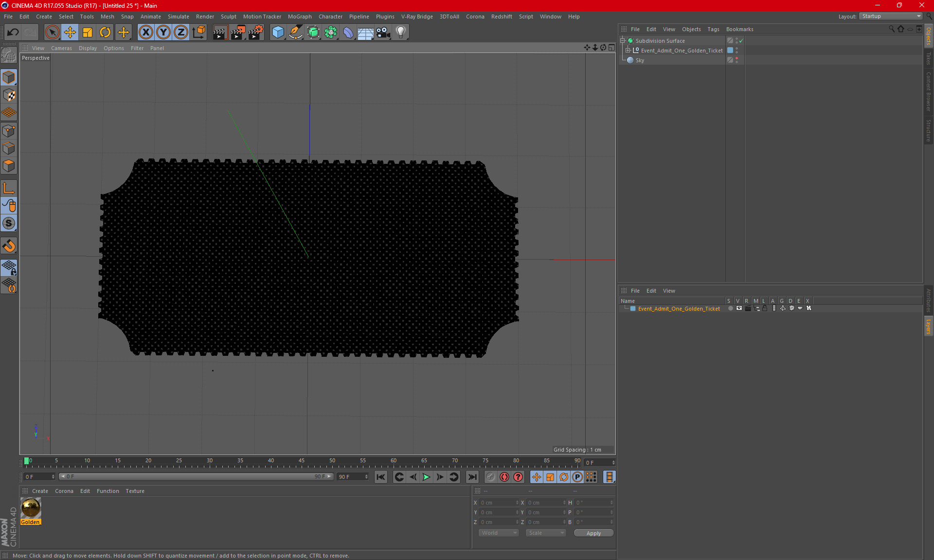Toggle Y axis lock

[163, 33]
